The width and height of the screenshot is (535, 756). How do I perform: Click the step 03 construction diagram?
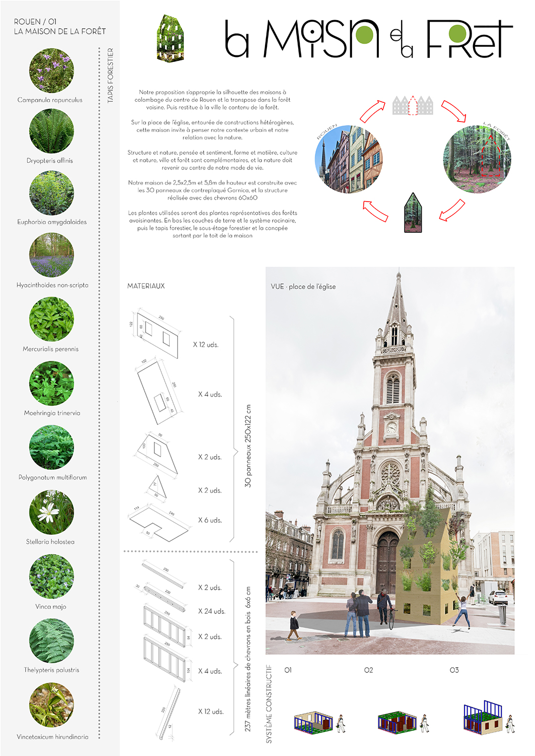(489, 717)
